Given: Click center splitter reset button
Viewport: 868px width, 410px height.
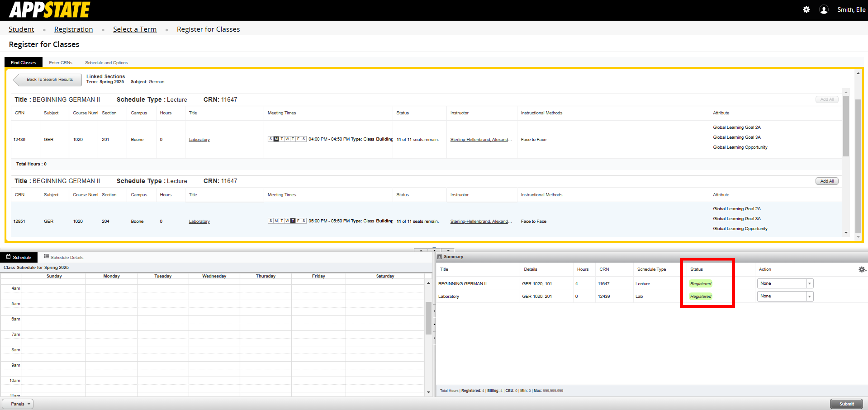Looking at the screenshot, I should [434, 250].
